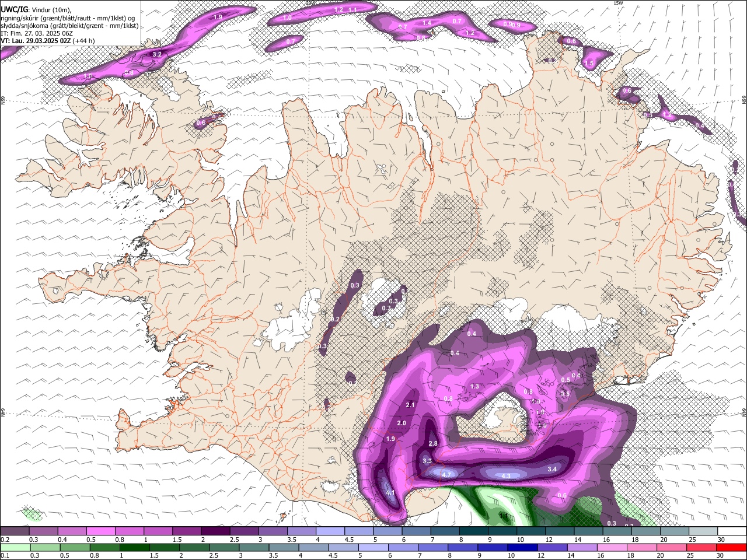Viewport: 747px width, 560px height.
Task: Click the 'rigning/skúrir' legend description line
Action: tap(68, 17)
